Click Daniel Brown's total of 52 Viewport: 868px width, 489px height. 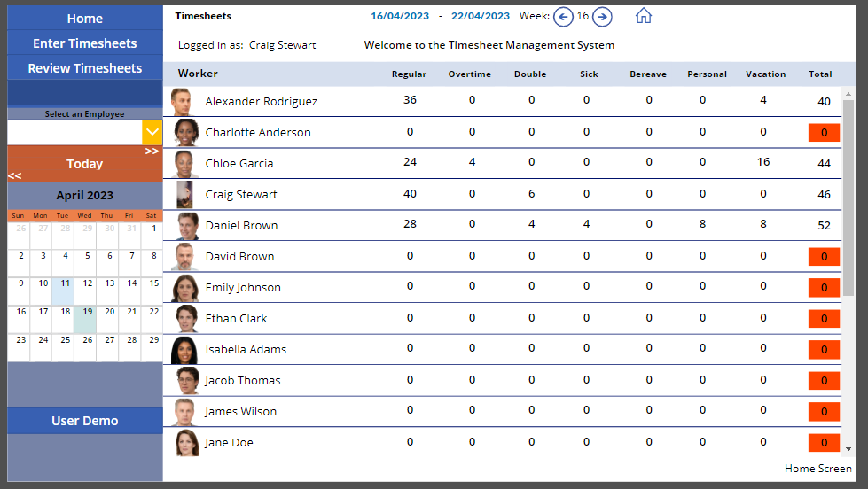824,226
